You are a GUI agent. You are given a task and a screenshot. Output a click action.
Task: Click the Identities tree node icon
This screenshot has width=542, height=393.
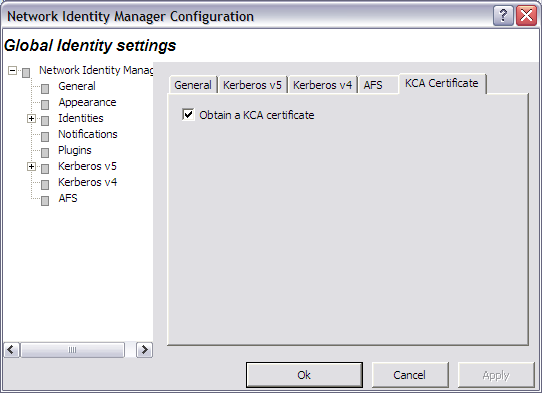click(x=45, y=121)
